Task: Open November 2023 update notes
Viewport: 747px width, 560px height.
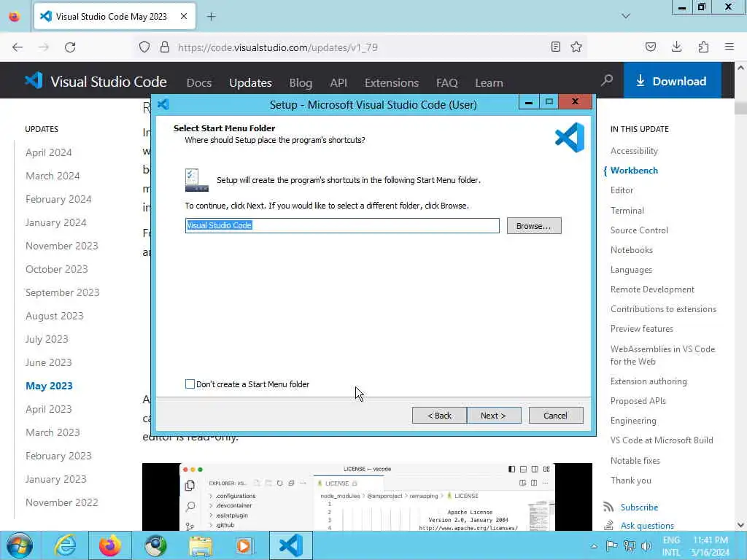Action: (x=61, y=246)
